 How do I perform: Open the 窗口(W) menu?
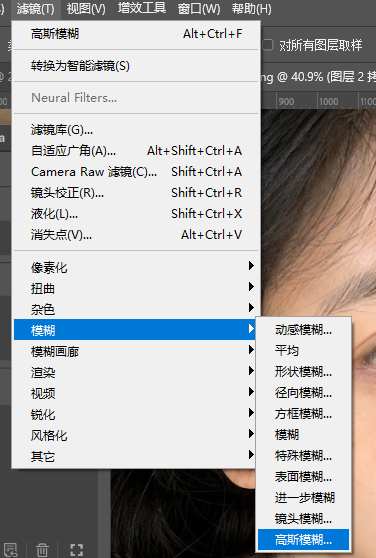[x=199, y=9]
